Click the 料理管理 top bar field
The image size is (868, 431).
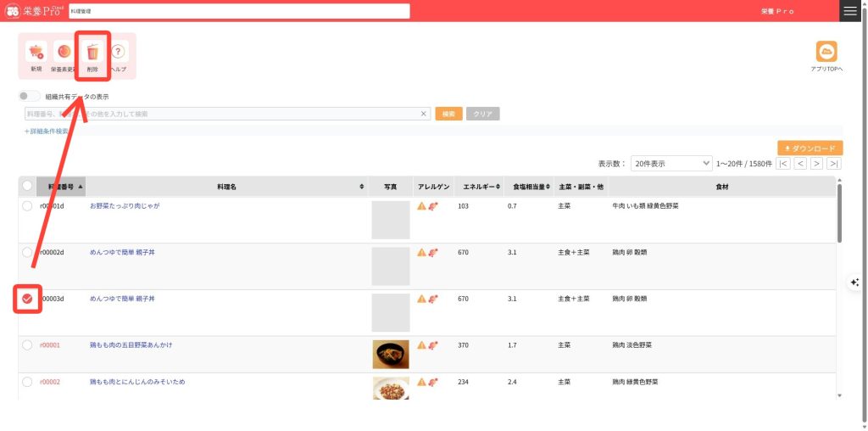[239, 11]
